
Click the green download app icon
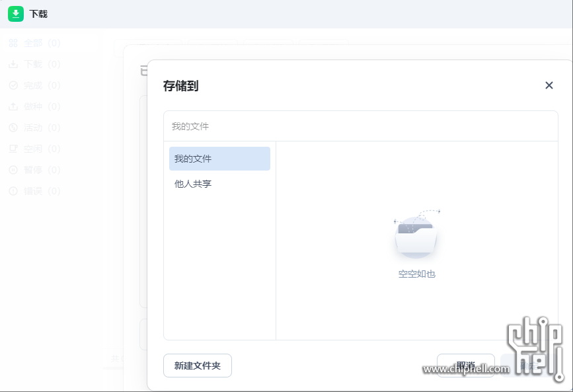point(16,14)
